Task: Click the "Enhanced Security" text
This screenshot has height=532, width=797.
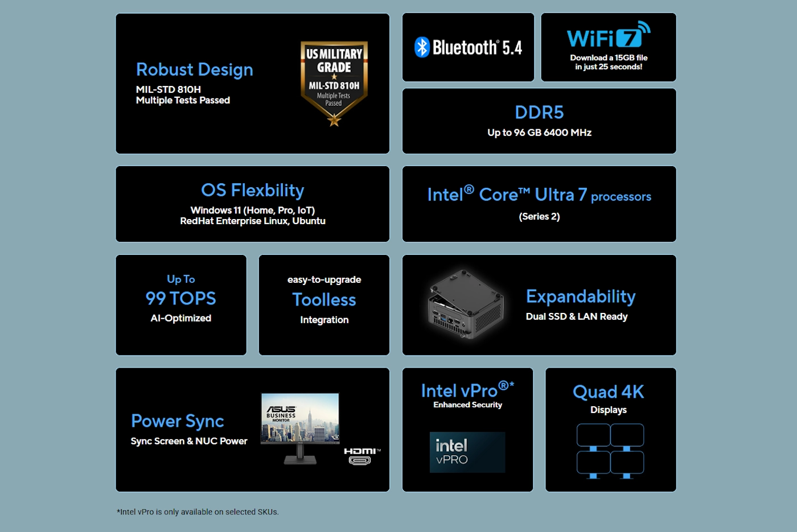Action: pyautogui.click(x=467, y=405)
